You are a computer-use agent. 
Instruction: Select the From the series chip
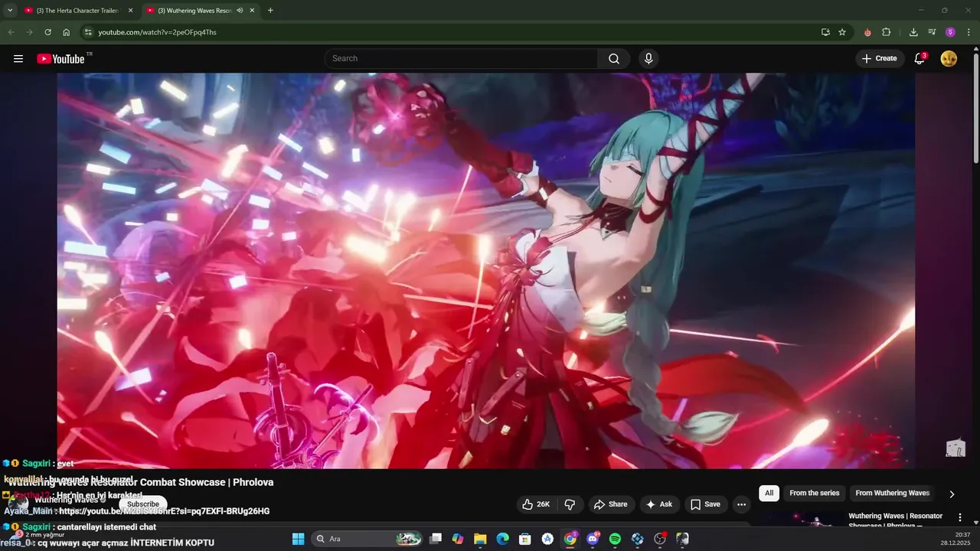click(815, 494)
